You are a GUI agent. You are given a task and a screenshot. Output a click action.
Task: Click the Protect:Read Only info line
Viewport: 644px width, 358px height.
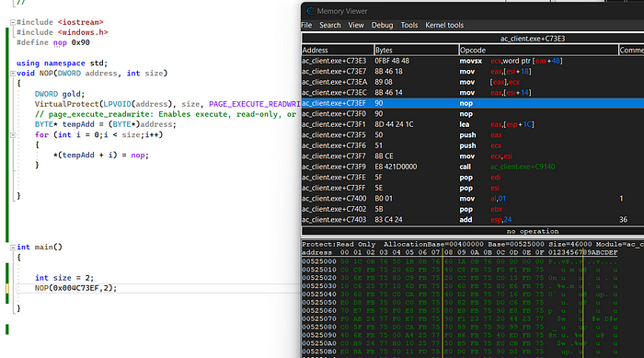click(x=473, y=245)
